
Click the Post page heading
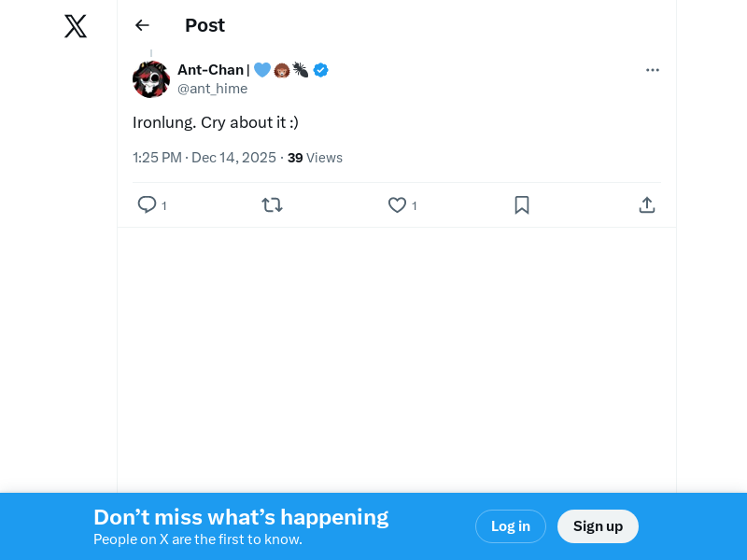204,25
